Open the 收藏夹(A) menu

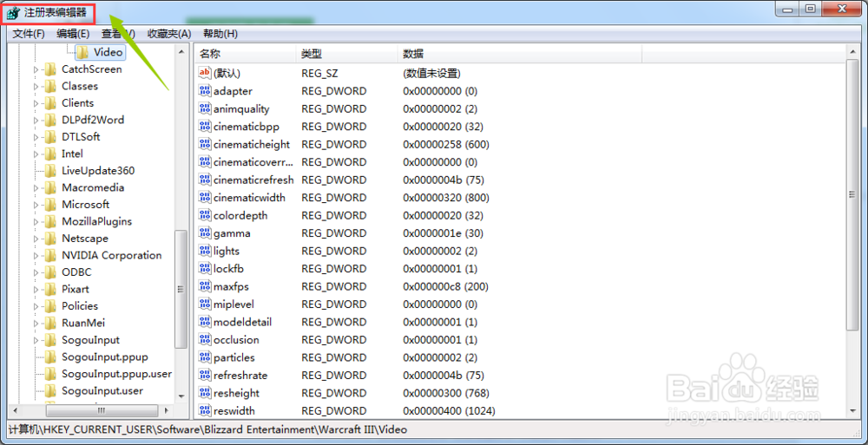click(169, 34)
